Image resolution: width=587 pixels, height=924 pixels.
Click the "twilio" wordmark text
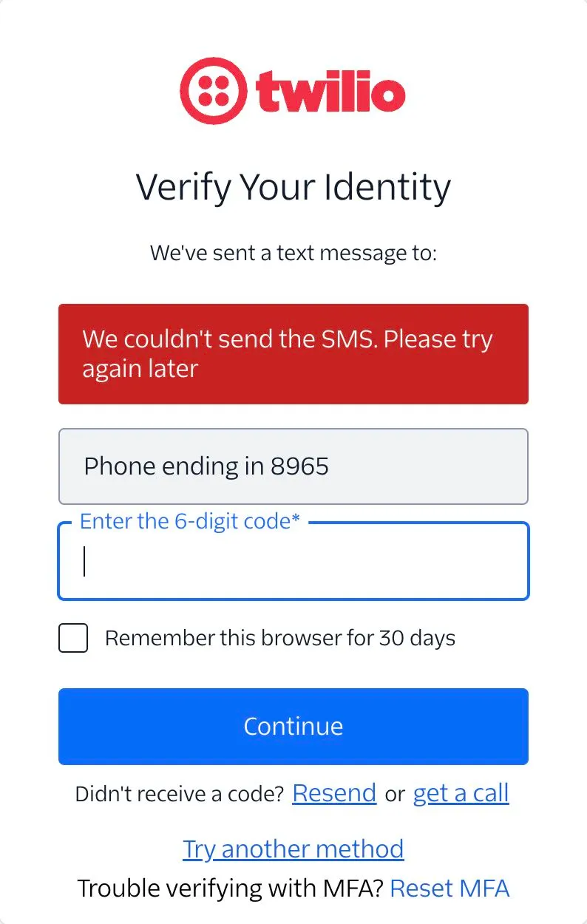(x=329, y=92)
